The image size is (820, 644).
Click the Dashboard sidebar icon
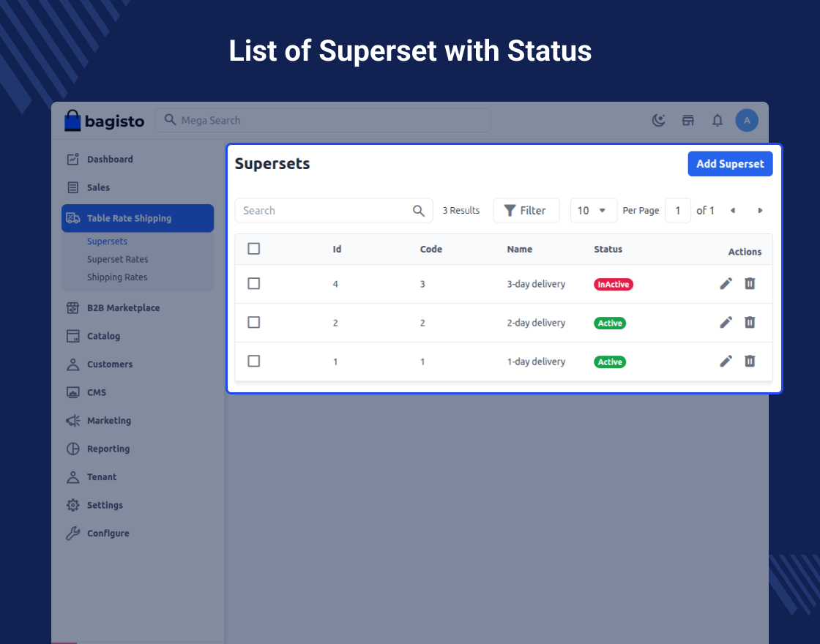[x=72, y=160]
